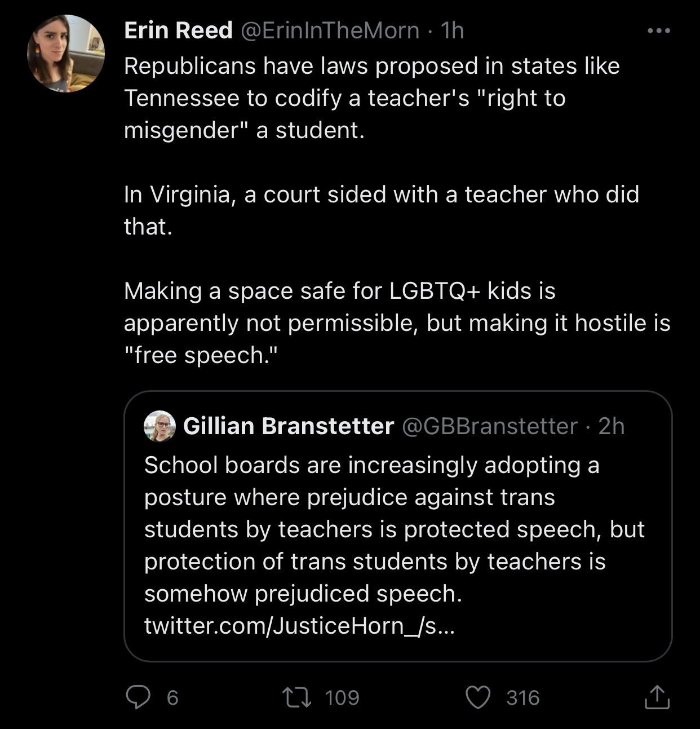Screen dimensions: 700x729
Task: Open Erin Reed's profile picture
Action: click(66, 54)
